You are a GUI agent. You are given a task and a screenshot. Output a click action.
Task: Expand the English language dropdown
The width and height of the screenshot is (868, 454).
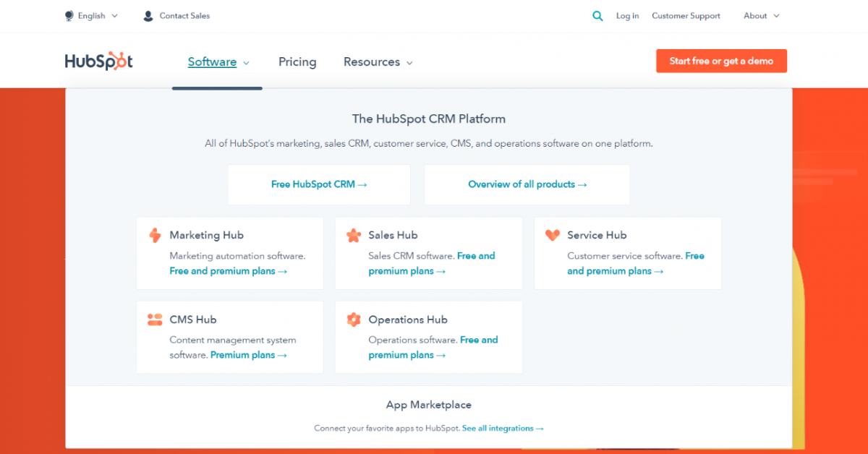(x=91, y=15)
